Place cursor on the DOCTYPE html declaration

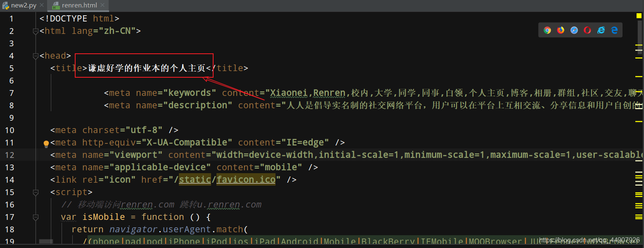(x=79, y=19)
